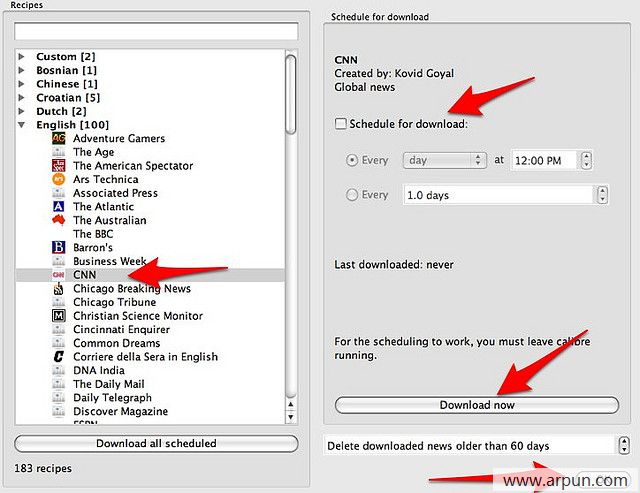This screenshot has width=640, height=493.
Task: Click the icon beside DNA India
Action: [x=59, y=370]
